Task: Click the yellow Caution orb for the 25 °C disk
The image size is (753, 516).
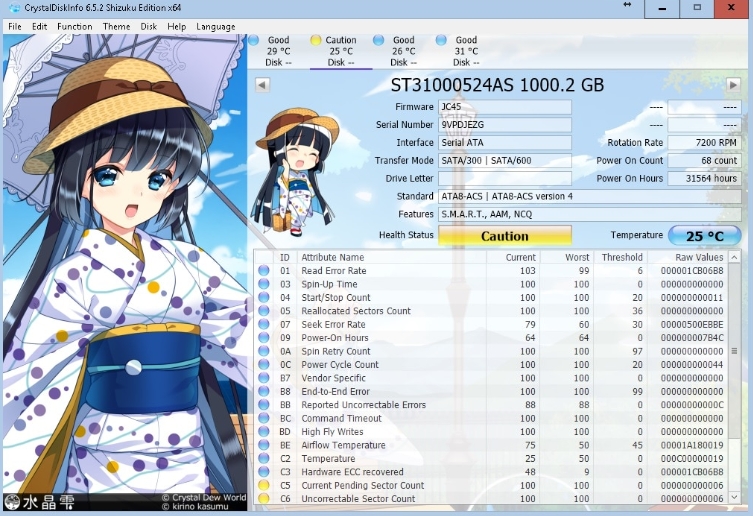Action: [316, 41]
